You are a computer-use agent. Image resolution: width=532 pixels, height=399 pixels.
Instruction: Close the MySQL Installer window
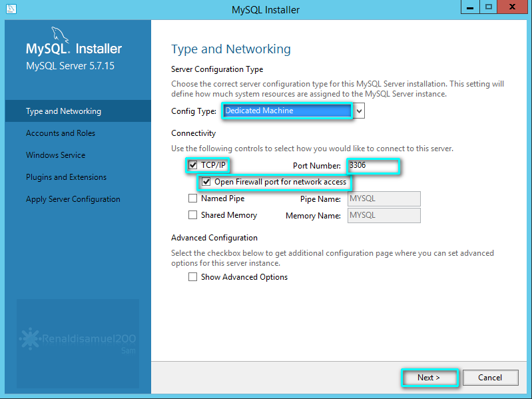[x=512, y=7]
